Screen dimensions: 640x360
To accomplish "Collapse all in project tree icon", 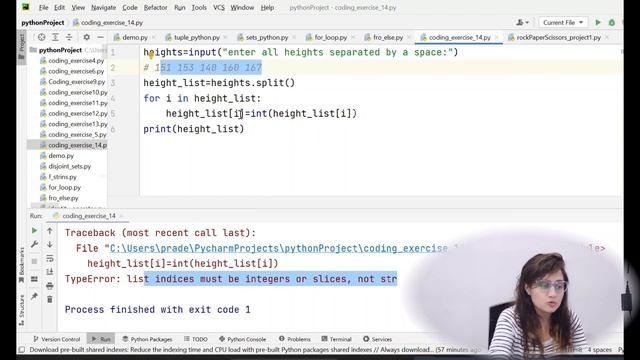I will [x=69, y=37].
